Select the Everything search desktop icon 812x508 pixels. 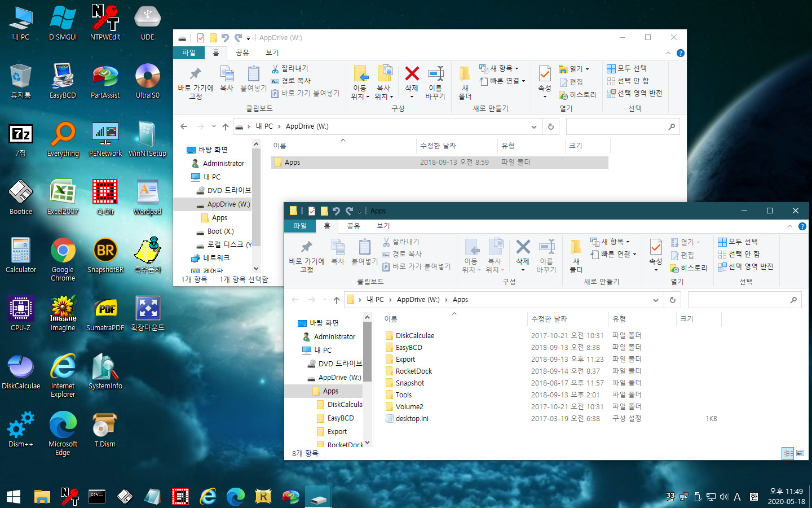(x=63, y=139)
